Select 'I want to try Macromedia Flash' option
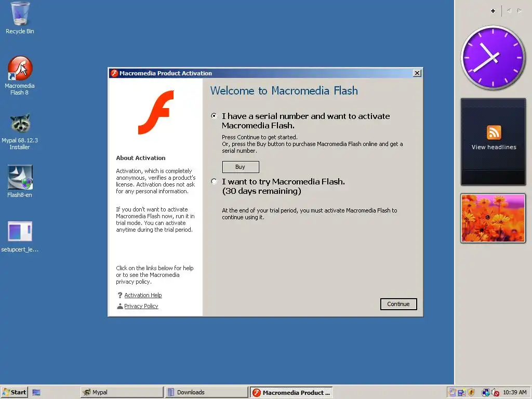The height and width of the screenshot is (399, 532). coord(214,181)
